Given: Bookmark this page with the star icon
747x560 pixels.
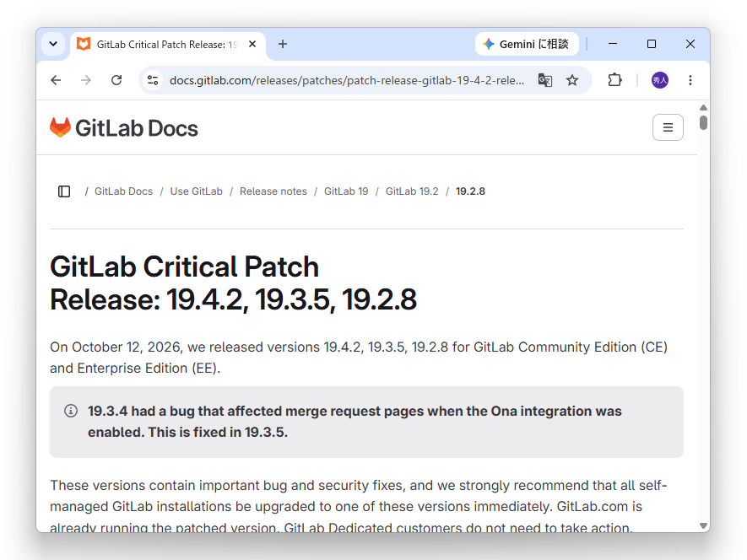Looking at the screenshot, I should [x=572, y=80].
